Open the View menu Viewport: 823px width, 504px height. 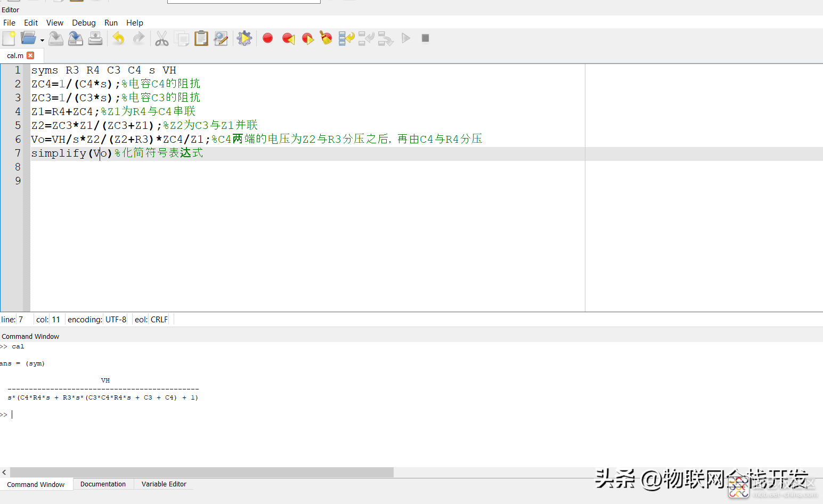(55, 22)
